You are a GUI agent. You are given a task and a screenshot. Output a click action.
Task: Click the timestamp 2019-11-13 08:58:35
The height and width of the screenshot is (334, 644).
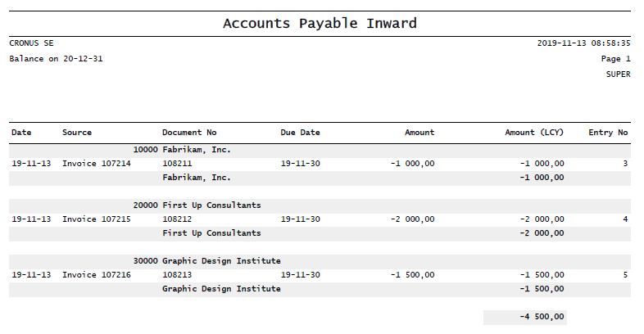tap(583, 43)
